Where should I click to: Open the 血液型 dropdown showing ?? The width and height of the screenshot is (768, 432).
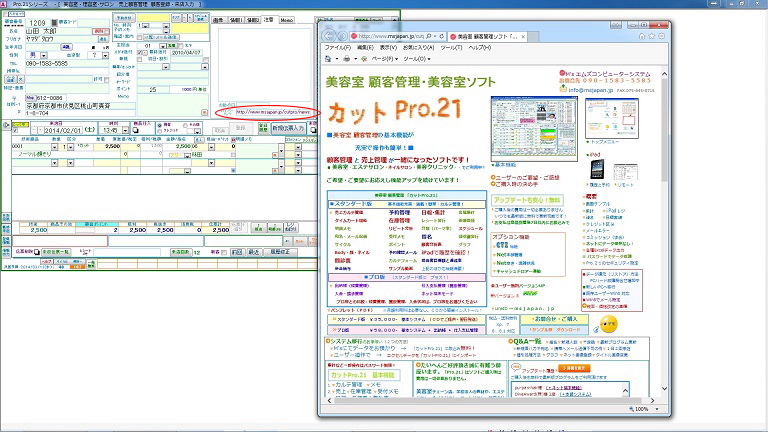pos(105,55)
